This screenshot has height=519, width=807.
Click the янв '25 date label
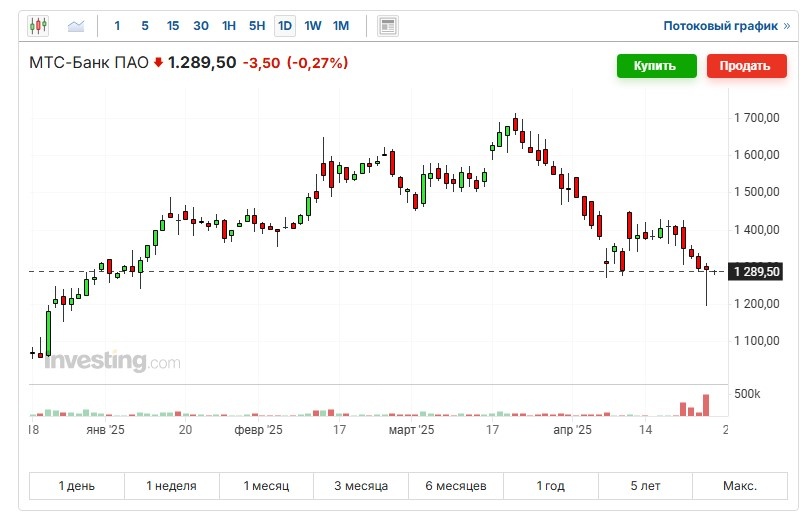[106, 429]
